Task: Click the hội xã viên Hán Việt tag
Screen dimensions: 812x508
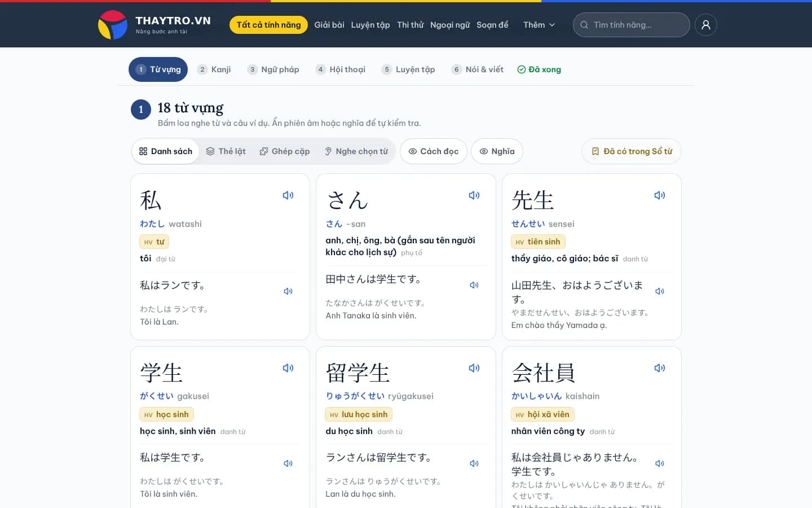Action: [x=542, y=414]
